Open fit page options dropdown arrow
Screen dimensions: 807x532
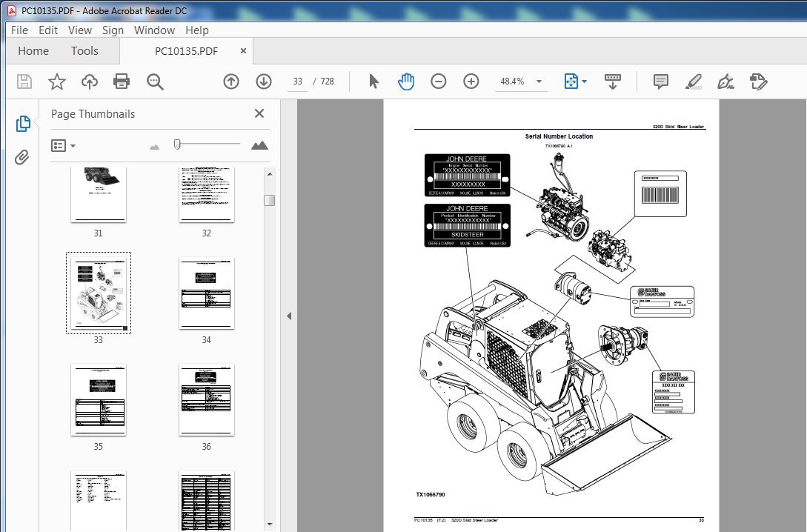click(x=584, y=82)
